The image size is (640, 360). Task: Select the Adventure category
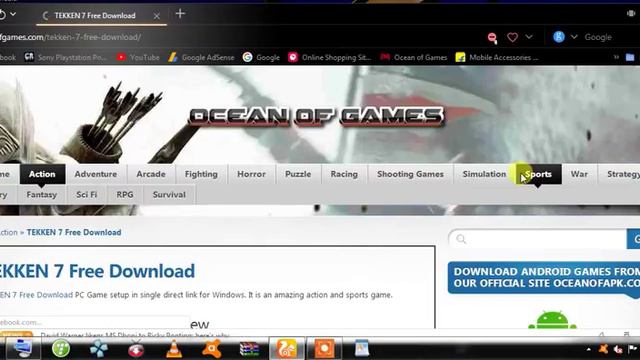[x=96, y=174]
